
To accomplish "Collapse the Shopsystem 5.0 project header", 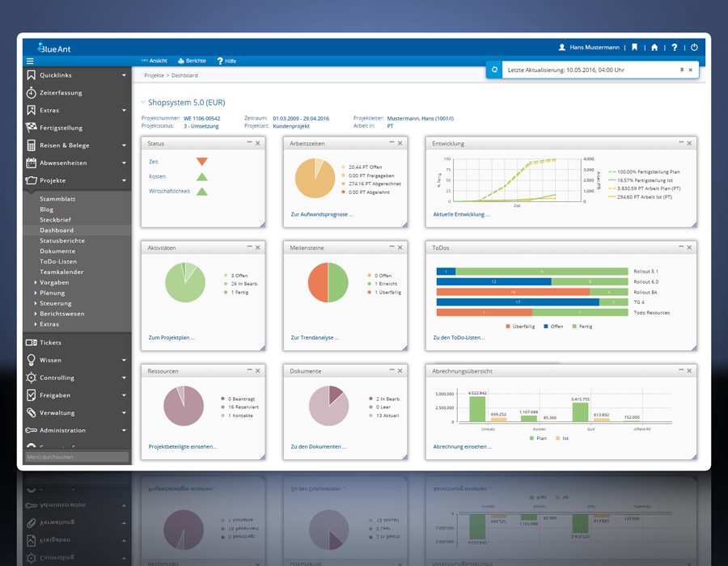I will tap(143, 103).
